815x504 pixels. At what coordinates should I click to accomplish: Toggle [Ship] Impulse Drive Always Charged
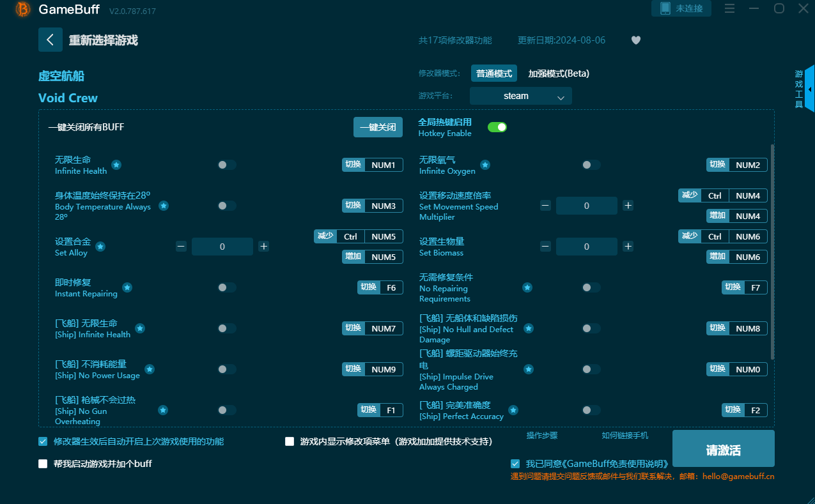tap(591, 369)
